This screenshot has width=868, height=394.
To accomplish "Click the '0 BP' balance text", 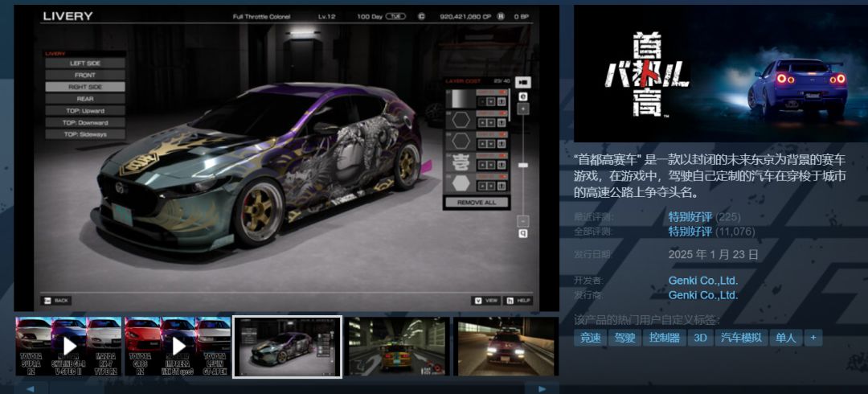I will pyautogui.click(x=522, y=17).
